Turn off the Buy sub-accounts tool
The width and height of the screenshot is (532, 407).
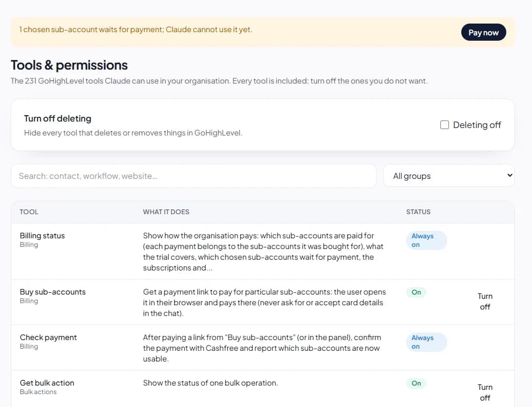(485, 302)
